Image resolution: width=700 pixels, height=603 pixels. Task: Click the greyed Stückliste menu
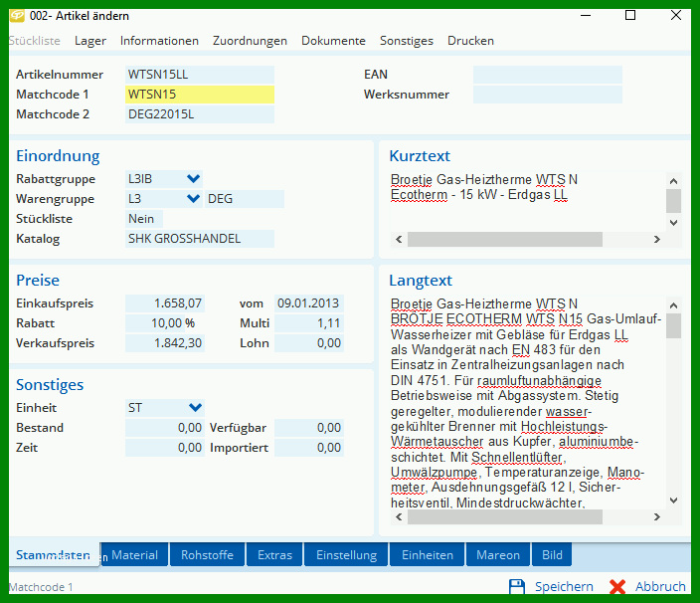tap(35, 41)
